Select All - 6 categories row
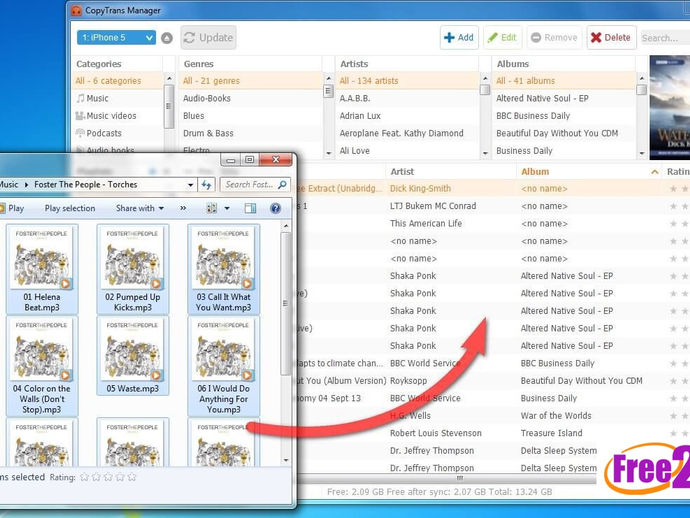 pos(117,81)
